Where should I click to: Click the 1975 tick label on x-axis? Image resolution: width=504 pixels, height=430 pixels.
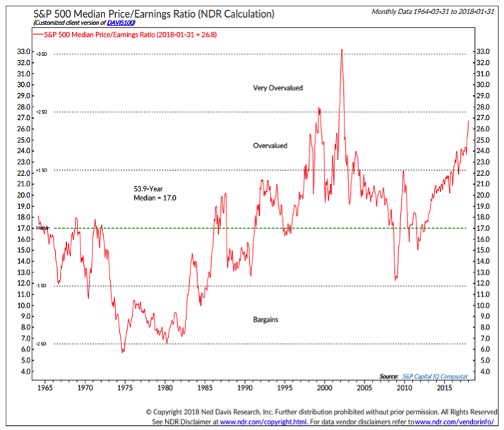pos(125,388)
